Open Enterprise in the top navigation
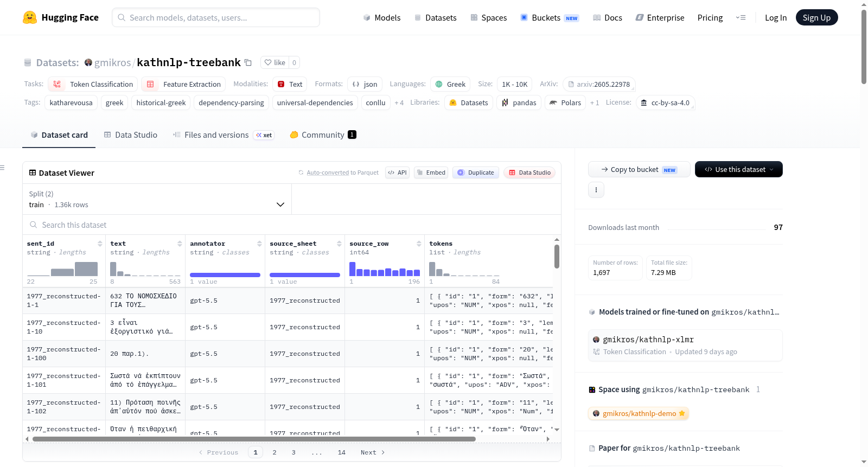 click(660, 17)
